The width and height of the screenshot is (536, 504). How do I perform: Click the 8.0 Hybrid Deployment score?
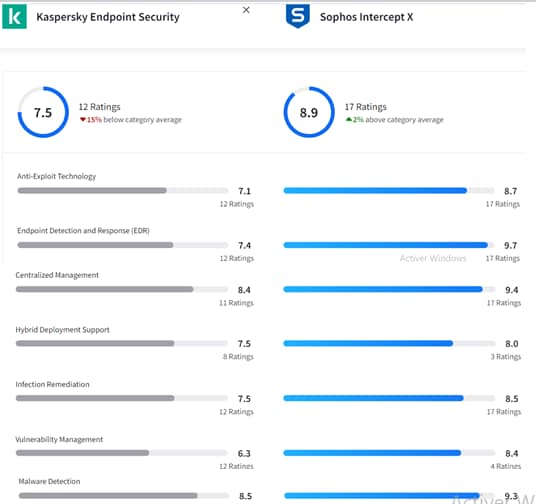pos(512,344)
